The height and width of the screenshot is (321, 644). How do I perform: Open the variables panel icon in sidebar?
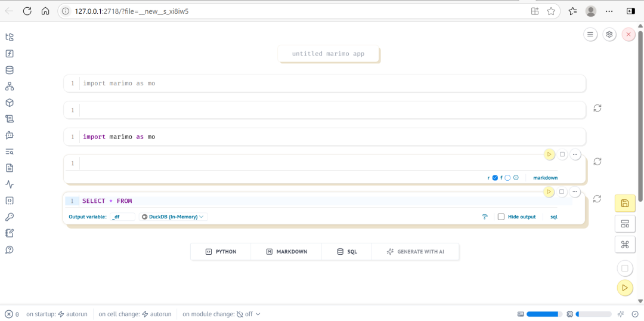pos(10,54)
